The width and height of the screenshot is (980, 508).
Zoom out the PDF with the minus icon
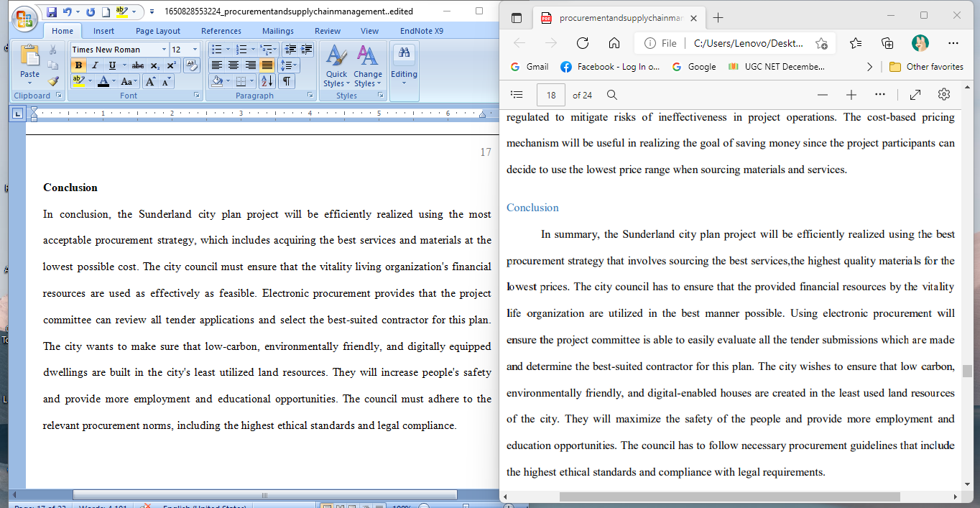pos(823,95)
